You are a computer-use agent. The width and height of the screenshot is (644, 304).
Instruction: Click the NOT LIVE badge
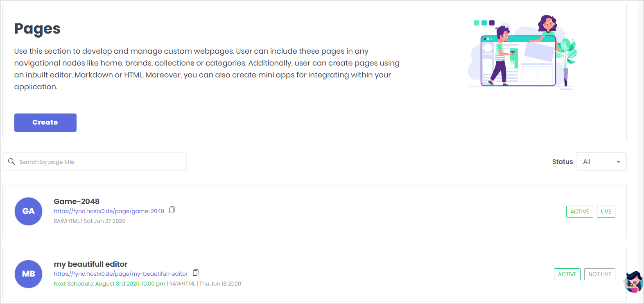[x=600, y=275]
